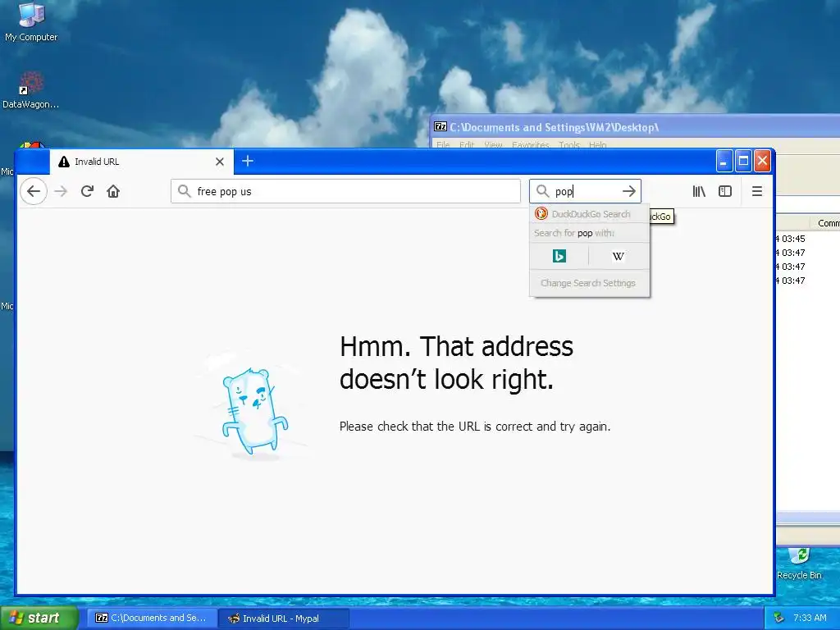
Task: Minimize the Mypal browser window
Action: click(724, 161)
